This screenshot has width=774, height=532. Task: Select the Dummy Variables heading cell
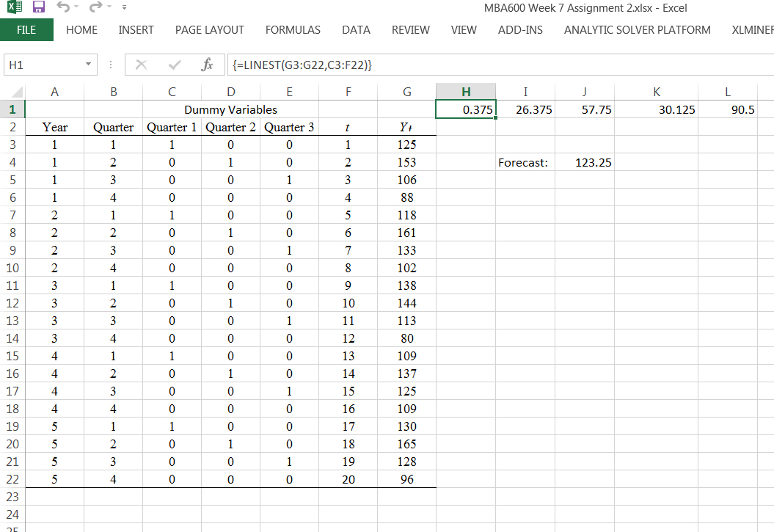coord(230,109)
